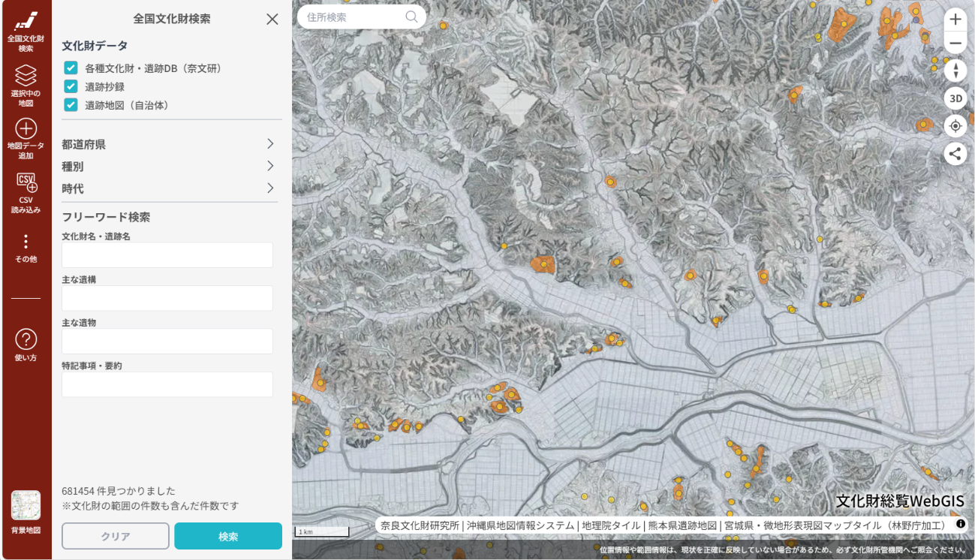Click the 文化財名・遺跡名 text field
The height and width of the screenshot is (560, 975).
click(x=167, y=255)
